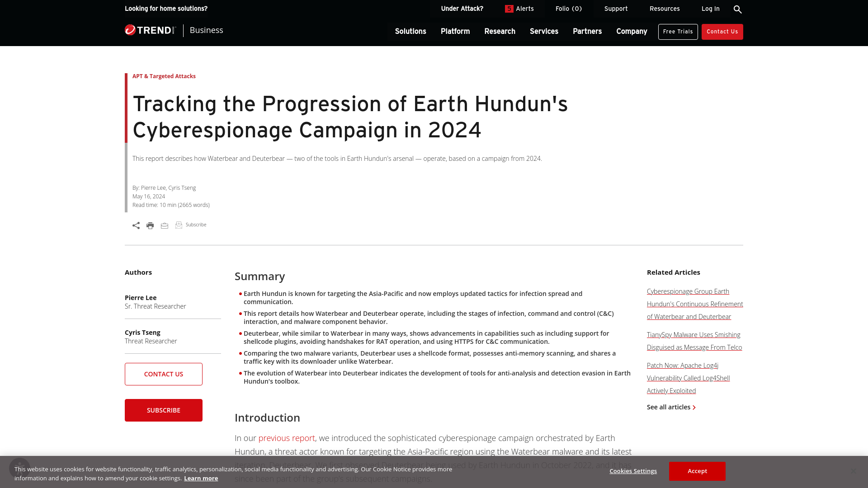Screen dimensions: 868x488
Task: Click the Subscribe button in sidebar
Action: 163,410
